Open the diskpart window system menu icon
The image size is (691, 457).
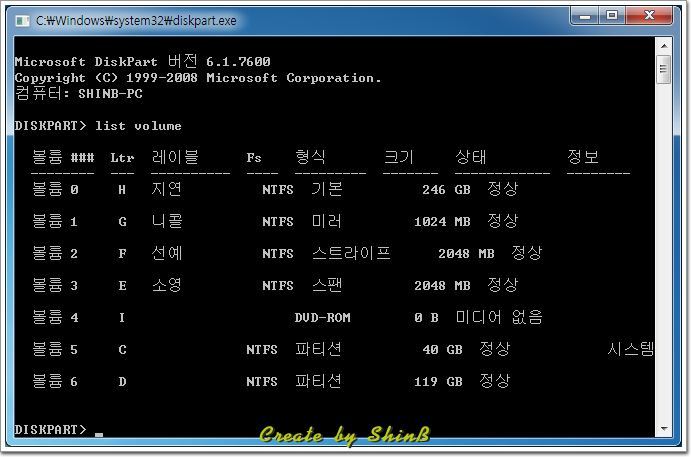click(22, 21)
